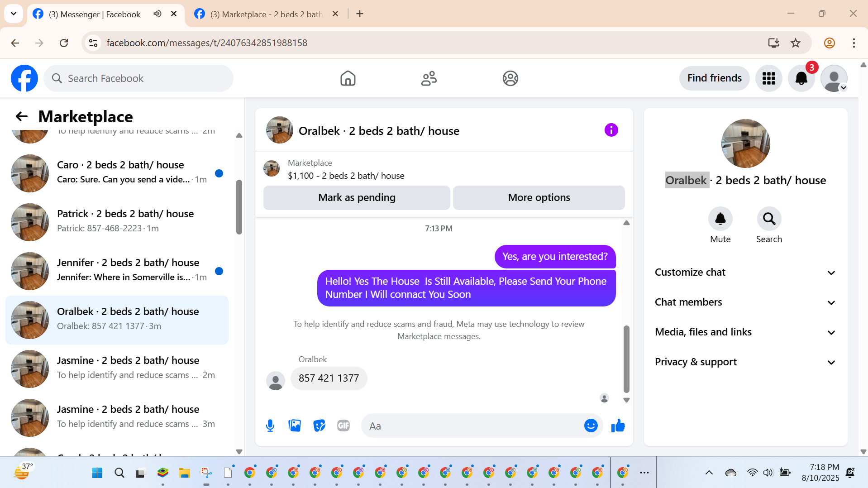
Task: Expand Media, files and links section
Action: tap(745, 332)
